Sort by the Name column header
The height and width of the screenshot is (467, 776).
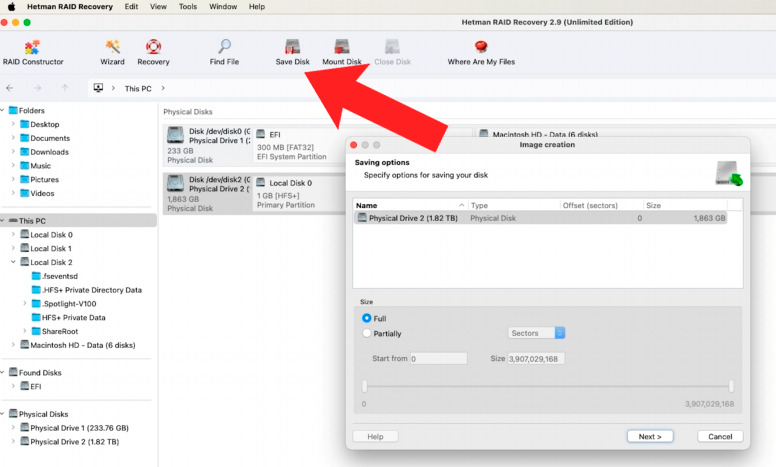click(410, 205)
